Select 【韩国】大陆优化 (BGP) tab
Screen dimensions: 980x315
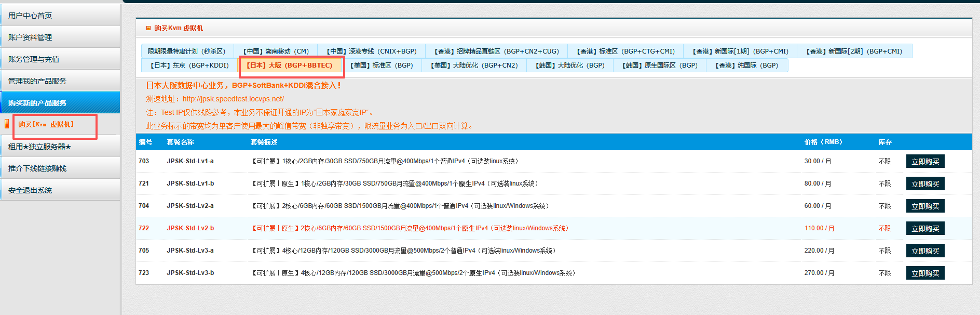570,65
